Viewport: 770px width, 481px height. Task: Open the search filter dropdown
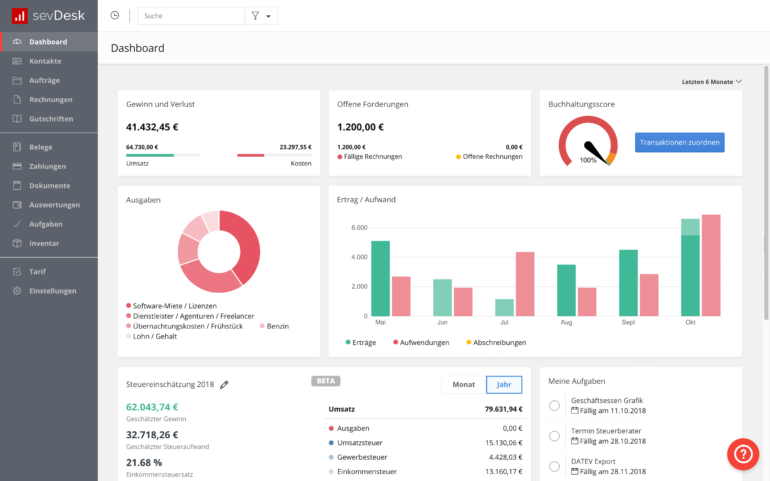pyautogui.click(x=261, y=16)
